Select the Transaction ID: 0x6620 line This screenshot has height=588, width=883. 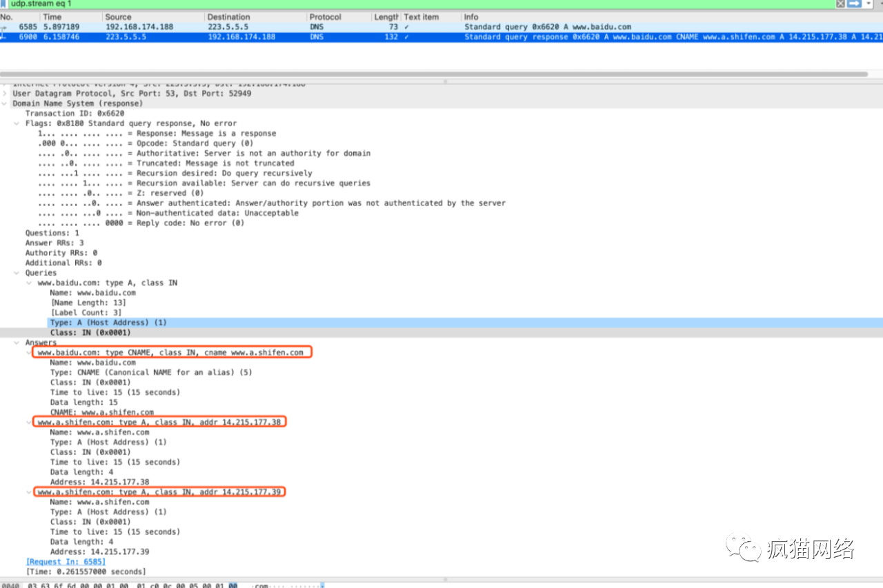[x=75, y=113]
